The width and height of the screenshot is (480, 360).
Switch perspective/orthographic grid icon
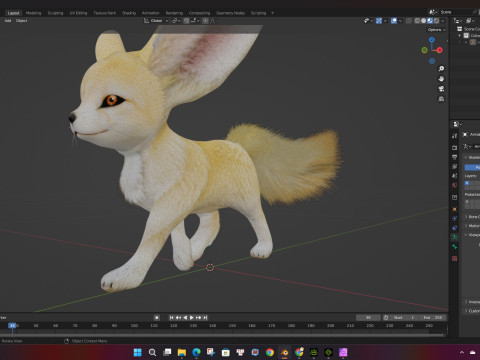coord(441,99)
